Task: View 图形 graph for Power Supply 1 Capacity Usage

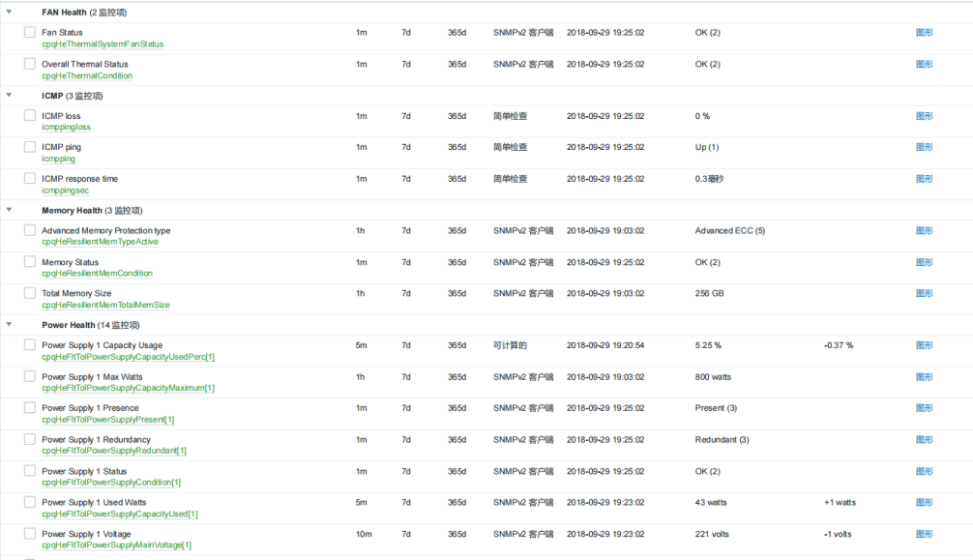Action: pyautogui.click(x=924, y=345)
